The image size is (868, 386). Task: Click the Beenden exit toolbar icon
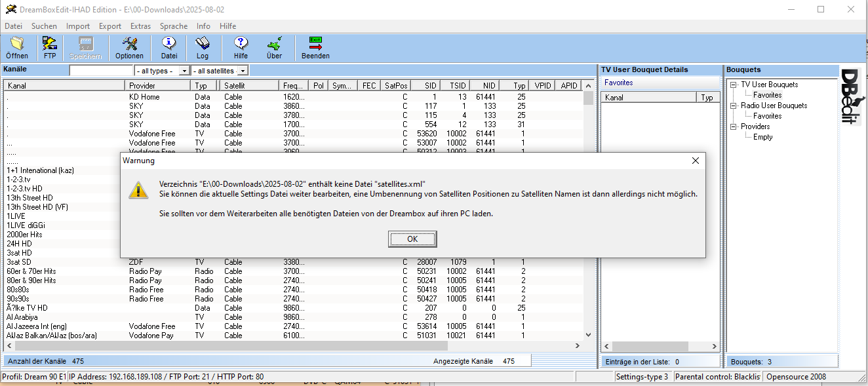pyautogui.click(x=315, y=48)
